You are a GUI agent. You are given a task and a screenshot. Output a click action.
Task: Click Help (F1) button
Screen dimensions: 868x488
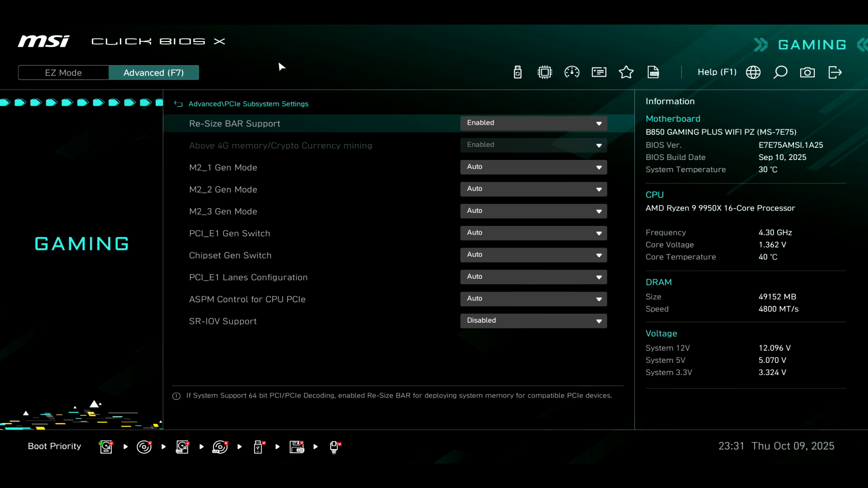(x=717, y=72)
